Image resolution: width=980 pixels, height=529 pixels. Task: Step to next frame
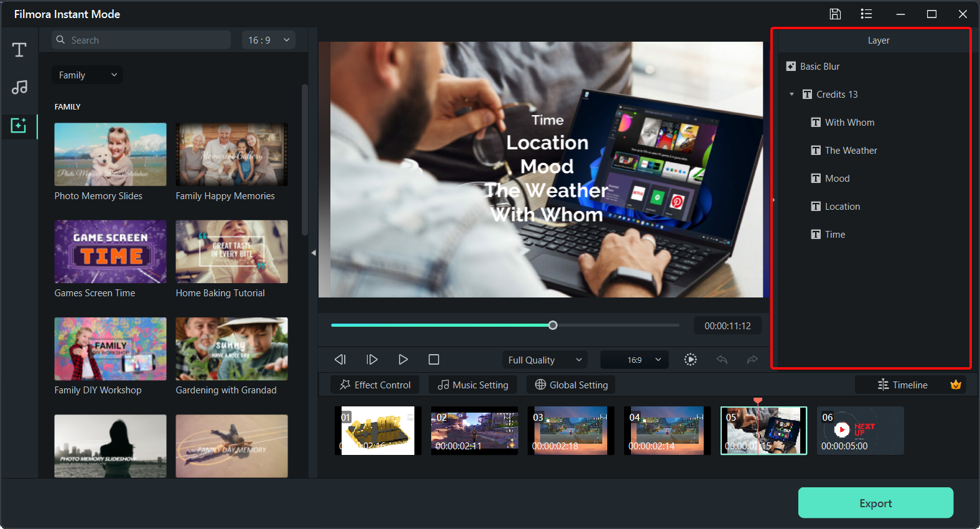372,359
